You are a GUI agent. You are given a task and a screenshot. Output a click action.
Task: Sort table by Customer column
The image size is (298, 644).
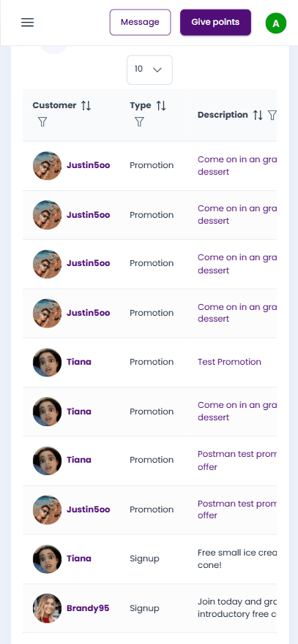(x=86, y=105)
